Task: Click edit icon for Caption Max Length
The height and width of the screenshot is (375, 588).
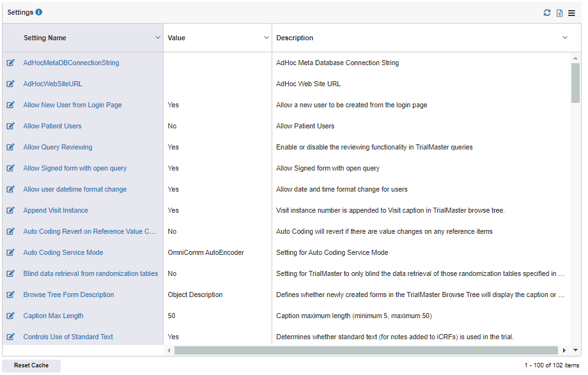Action: tap(10, 316)
